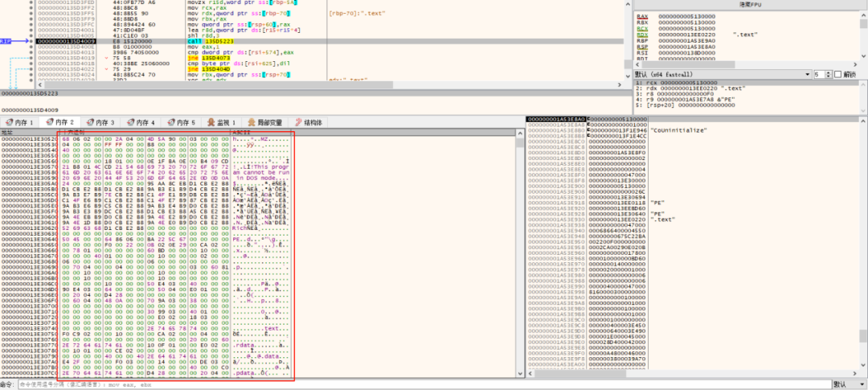Enable the 解锁 checkbox
This screenshot has width=868, height=390.
pyautogui.click(x=837, y=74)
